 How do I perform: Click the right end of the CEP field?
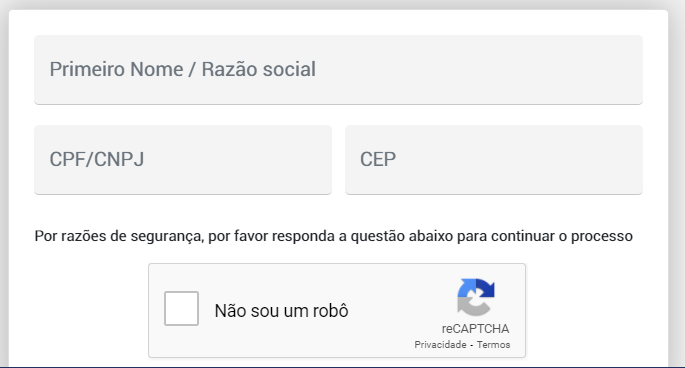(x=620, y=160)
